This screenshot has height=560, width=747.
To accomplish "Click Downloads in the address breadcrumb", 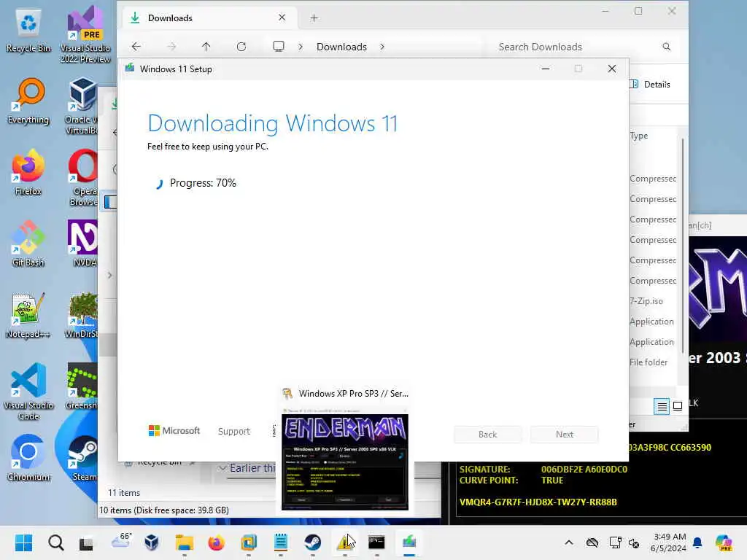I will click(341, 47).
